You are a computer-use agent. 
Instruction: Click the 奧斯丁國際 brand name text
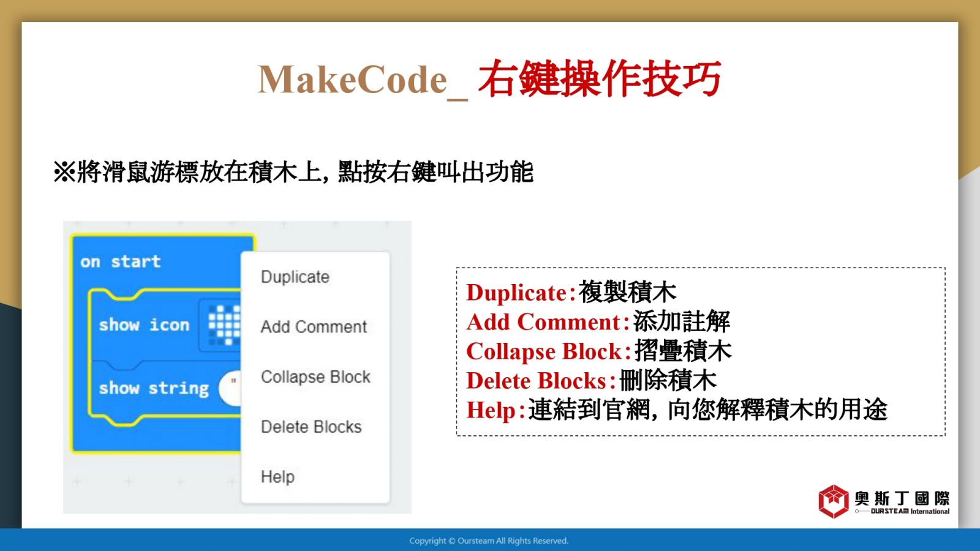coord(902,498)
